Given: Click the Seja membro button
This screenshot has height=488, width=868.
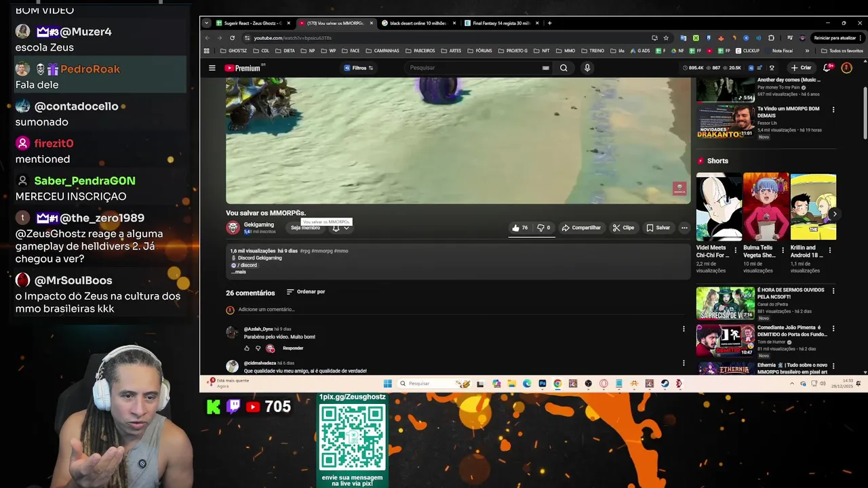Looking at the screenshot, I should pos(305,228).
